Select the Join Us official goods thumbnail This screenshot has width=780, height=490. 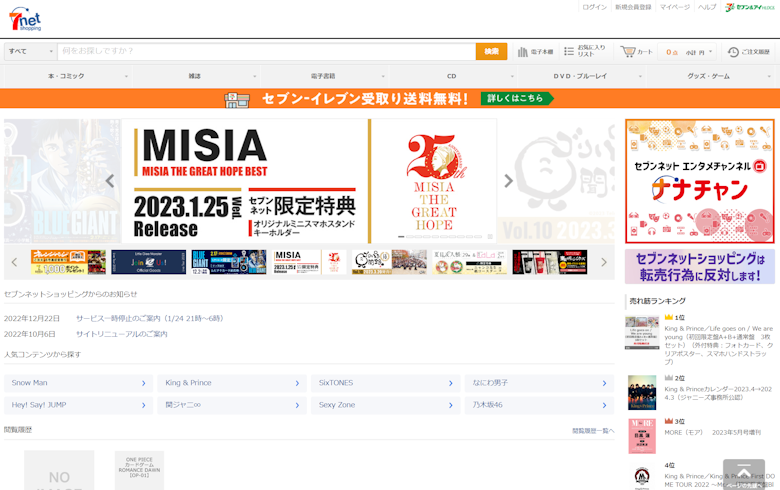pos(148,262)
